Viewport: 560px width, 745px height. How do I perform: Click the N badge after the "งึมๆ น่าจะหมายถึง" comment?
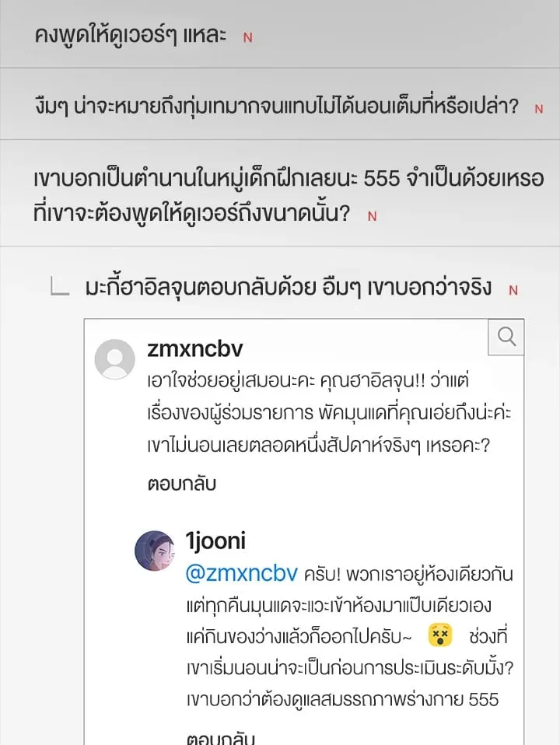[x=539, y=110]
